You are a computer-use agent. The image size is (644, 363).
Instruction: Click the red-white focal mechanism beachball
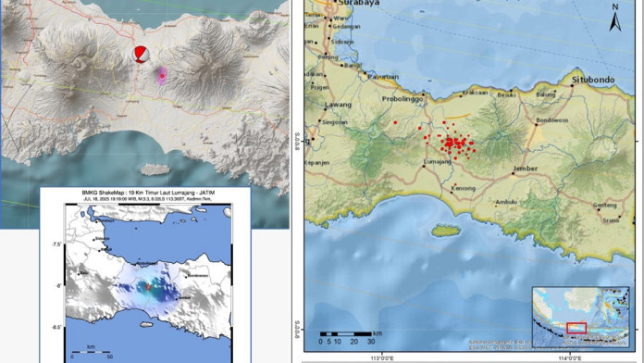tap(141, 55)
